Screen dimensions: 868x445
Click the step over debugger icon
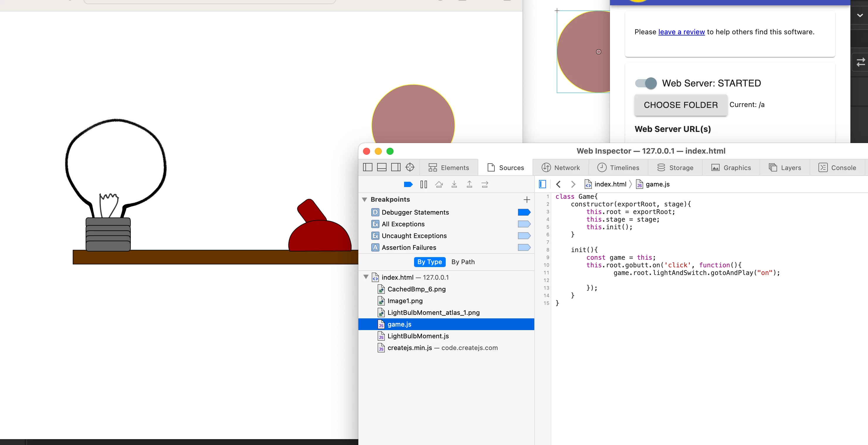pyautogui.click(x=439, y=184)
